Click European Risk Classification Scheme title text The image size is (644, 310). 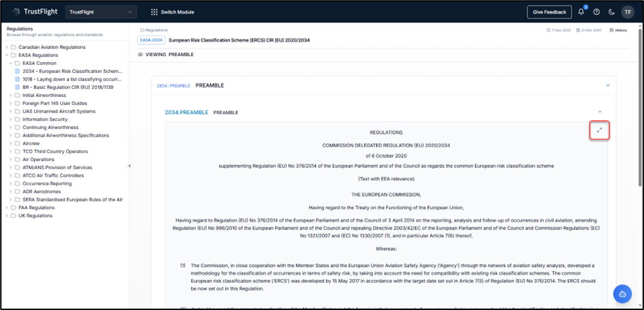tap(239, 40)
